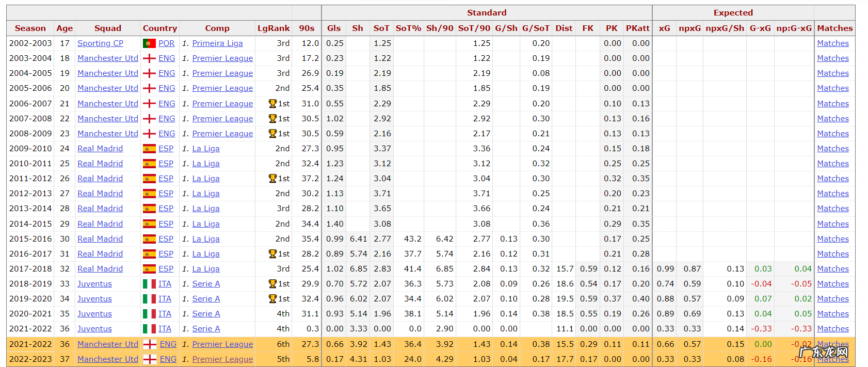Open the Juventus link in the 2020-2021 row
This screenshot has height=367, width=868.
point(94,314)
